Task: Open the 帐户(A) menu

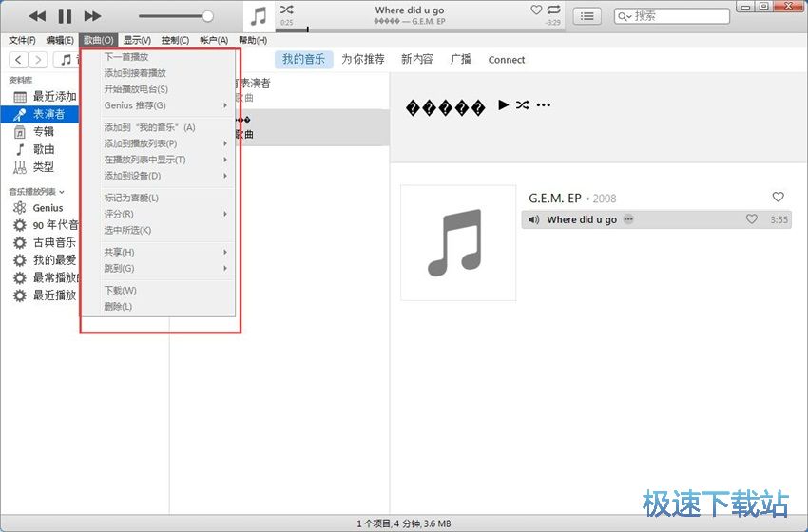Action: pyautogui.click(x=214, y=40)
